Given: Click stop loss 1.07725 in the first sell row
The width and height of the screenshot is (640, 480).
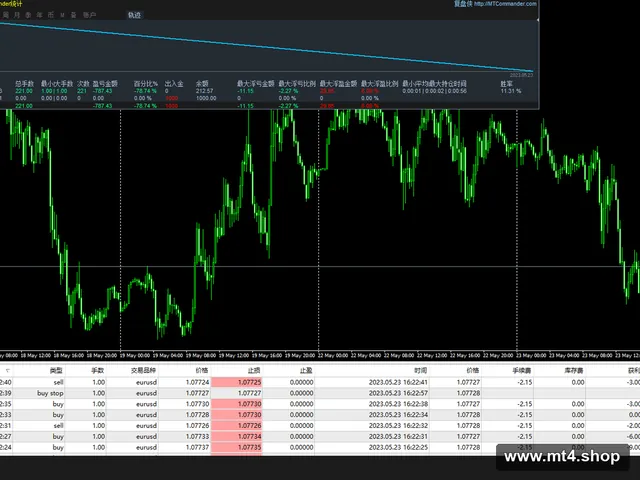Looking at the screenshot, I should (249, 382).
